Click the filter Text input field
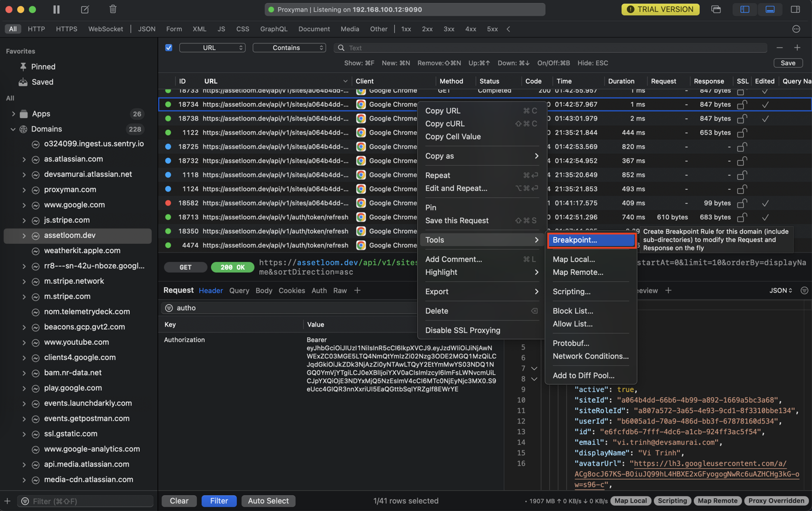This screenshot has height=511, width=812. (551, 48)
